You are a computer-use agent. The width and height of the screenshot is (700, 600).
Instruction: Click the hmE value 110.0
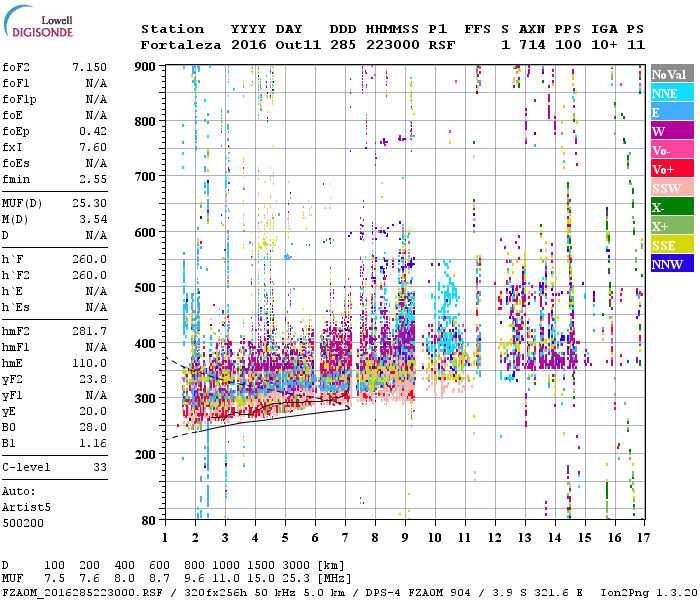pos(89,363)
